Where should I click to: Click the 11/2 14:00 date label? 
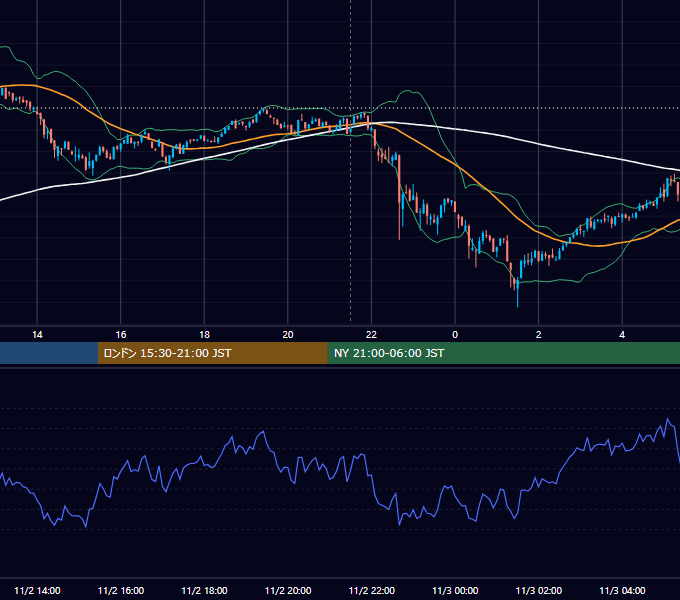37,590
